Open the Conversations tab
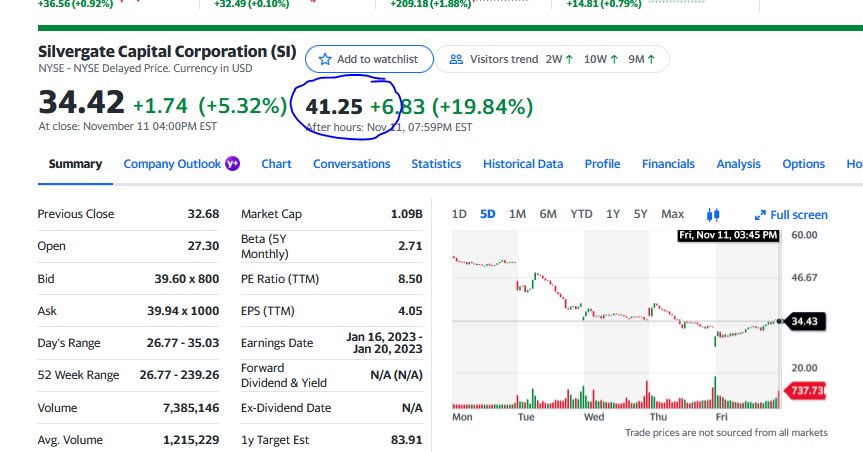 (352, 164)
